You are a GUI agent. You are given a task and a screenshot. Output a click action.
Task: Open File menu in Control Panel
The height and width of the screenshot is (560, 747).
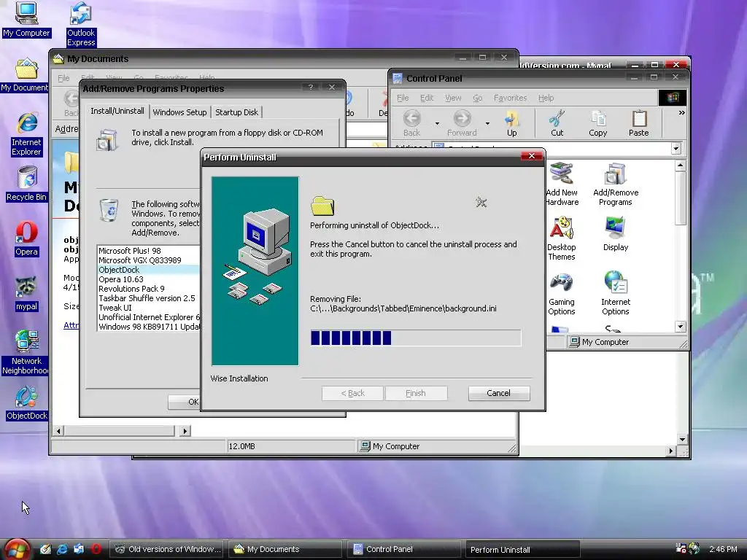(403, 98)
